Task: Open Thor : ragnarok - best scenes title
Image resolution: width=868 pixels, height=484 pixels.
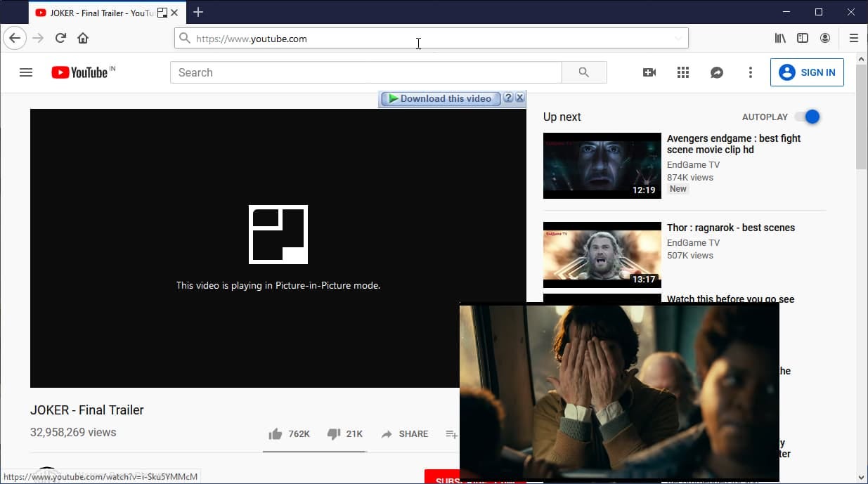Action: click(x=731, y=228)
